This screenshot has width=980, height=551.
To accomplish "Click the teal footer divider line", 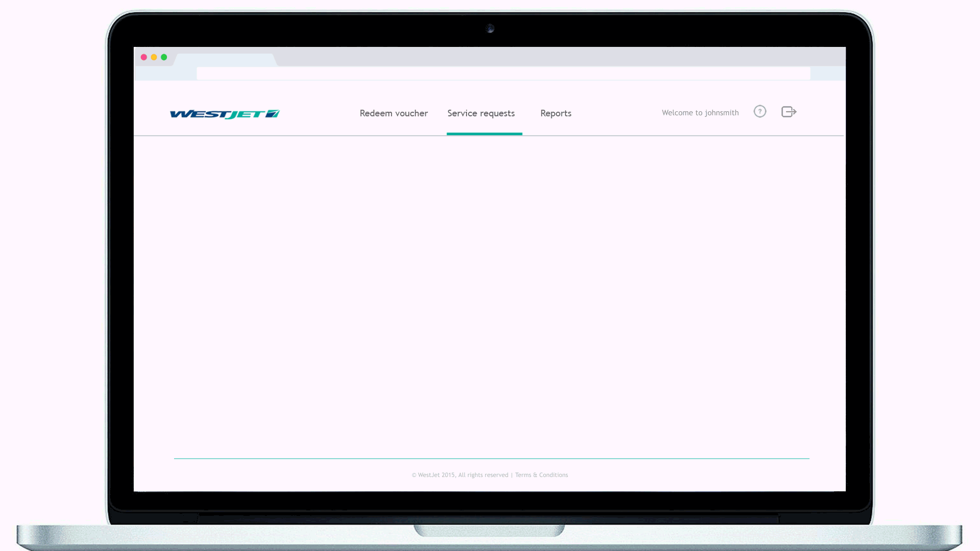I will click(491, 459).
